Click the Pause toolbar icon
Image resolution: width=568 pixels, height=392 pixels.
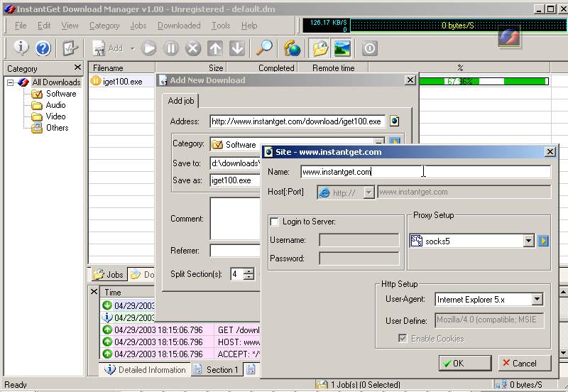point(171,48)
